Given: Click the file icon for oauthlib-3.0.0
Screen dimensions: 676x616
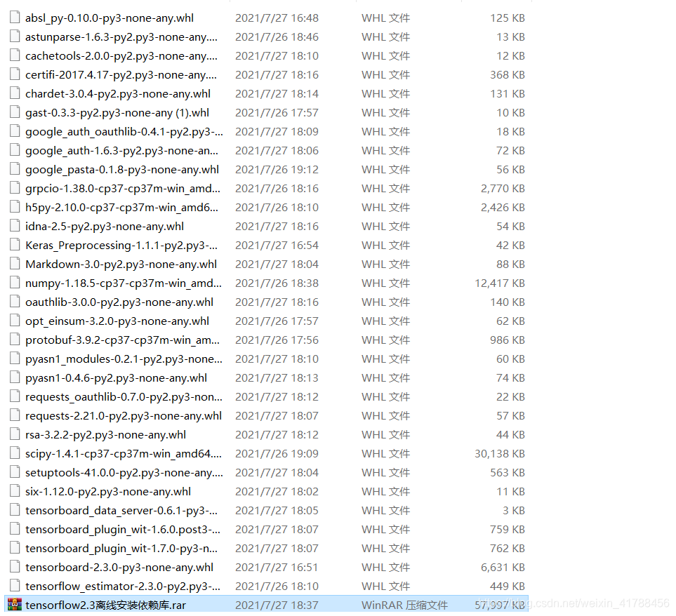Looking at the screenshot, I should (x=15, y=302).
